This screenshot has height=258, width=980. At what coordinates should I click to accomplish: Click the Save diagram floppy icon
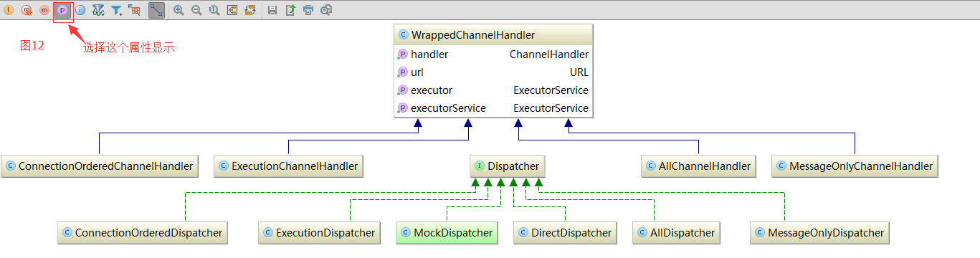point(272,10)
